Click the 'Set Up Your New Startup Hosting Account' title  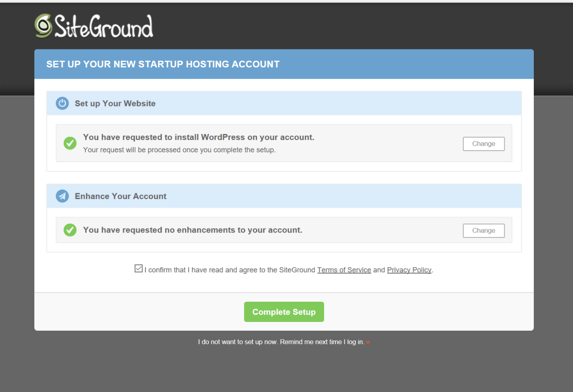(163, 64)
